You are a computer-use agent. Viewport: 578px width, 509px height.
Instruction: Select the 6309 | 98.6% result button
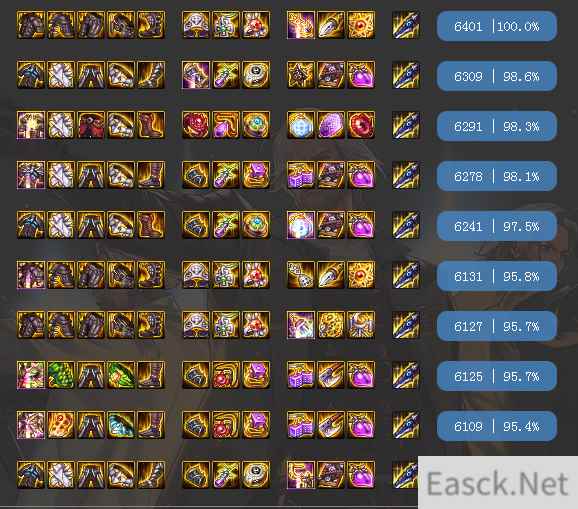(497, 76)
